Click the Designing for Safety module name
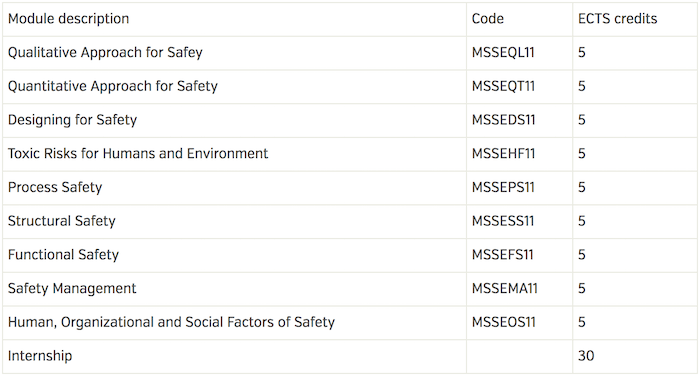Screen dimensions: 700x376 coord(72,120)
